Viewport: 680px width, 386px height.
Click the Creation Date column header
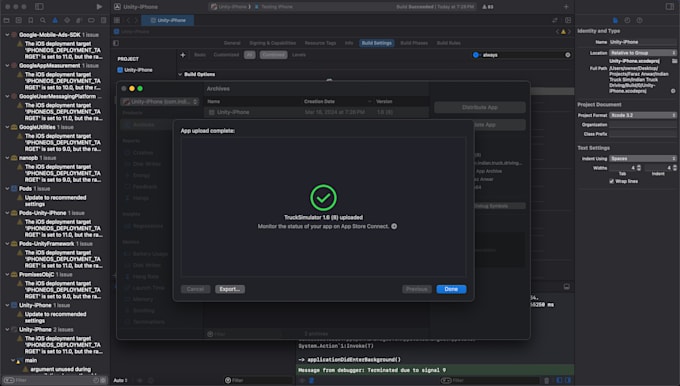tap(319, 101)
